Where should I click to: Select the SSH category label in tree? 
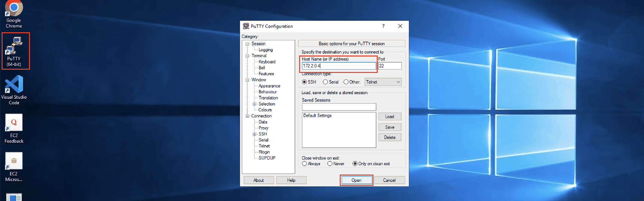click(263, 134)
